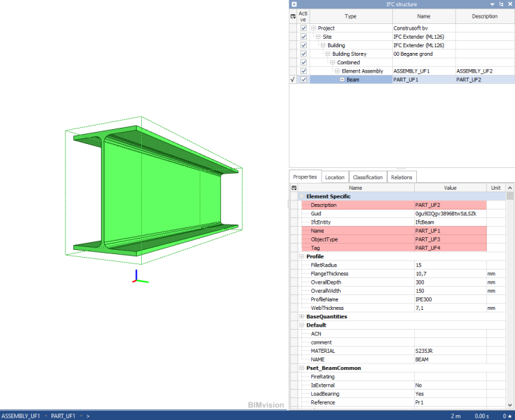
Task: Click the Properties grid column chooser icon
Action: pyautogui.click(x=293, y=188)
